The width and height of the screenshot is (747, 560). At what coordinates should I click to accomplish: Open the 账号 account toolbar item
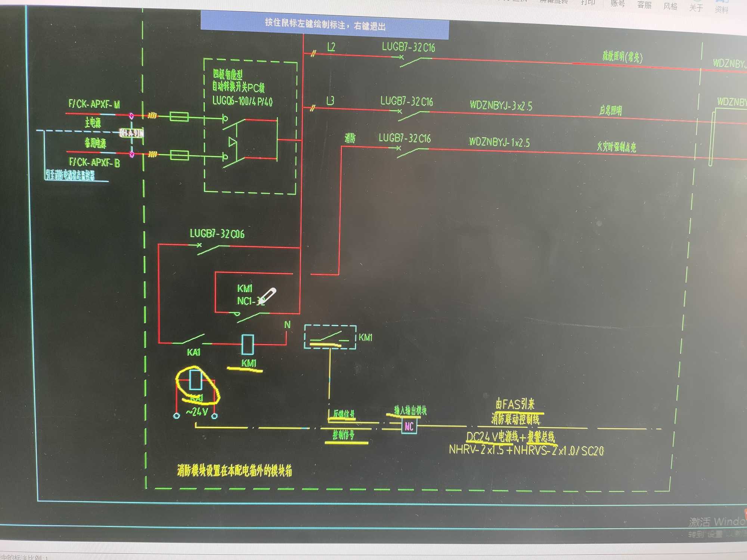pyautogui.click(x=618, y=4)
